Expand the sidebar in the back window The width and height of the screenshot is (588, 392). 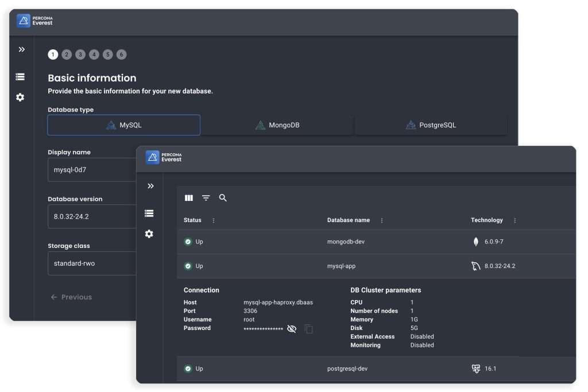click(21, 50)
